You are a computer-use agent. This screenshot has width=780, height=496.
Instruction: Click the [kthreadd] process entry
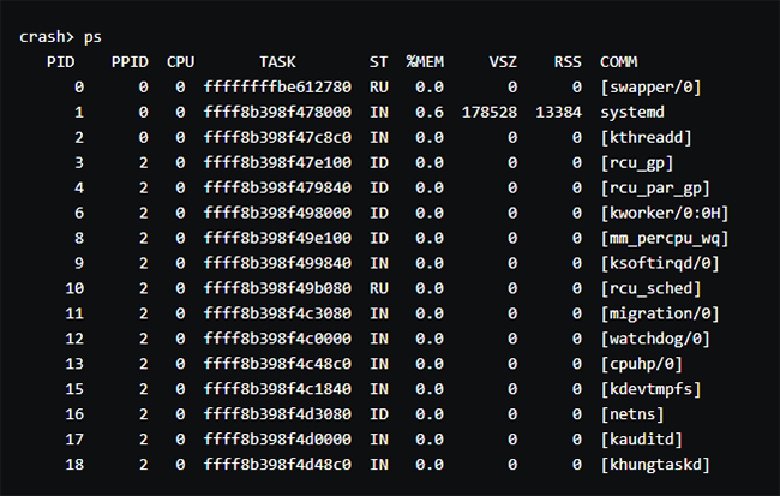(646, 137)
